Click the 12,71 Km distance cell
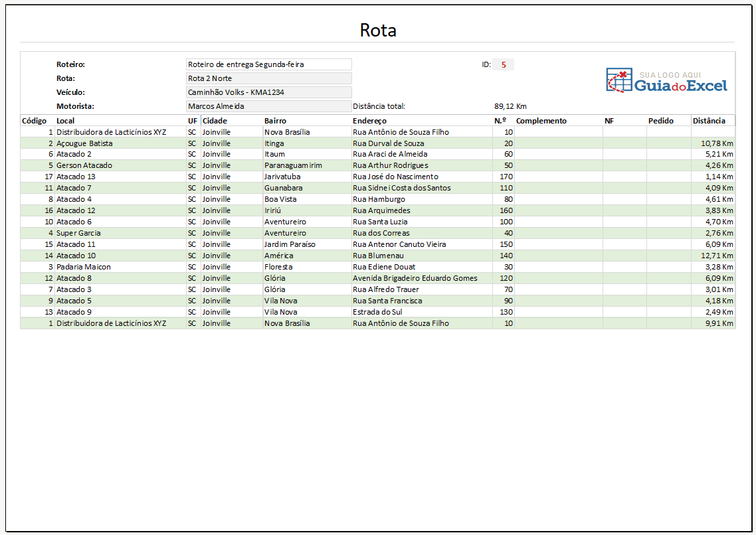Image resolution: width=756 pixels, height=535 pixels. point(717,256)
